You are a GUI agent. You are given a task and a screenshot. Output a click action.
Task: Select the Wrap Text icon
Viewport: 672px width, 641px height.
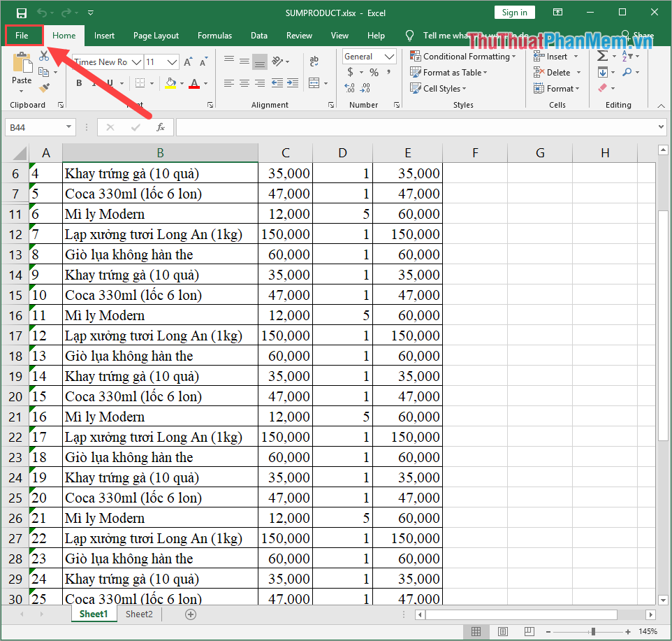[314, 62]
